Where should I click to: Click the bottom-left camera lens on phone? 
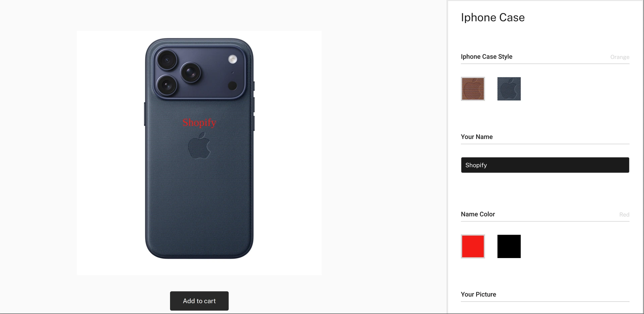tap(166, 85)
